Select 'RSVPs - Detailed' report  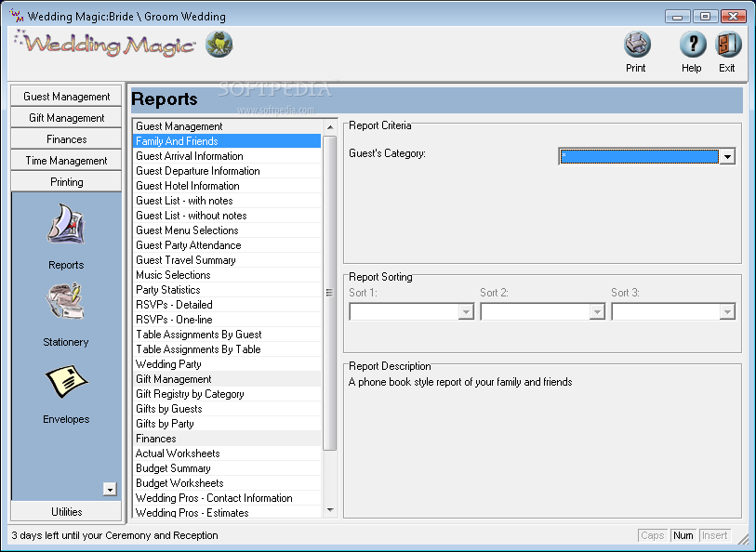(227, 305)
